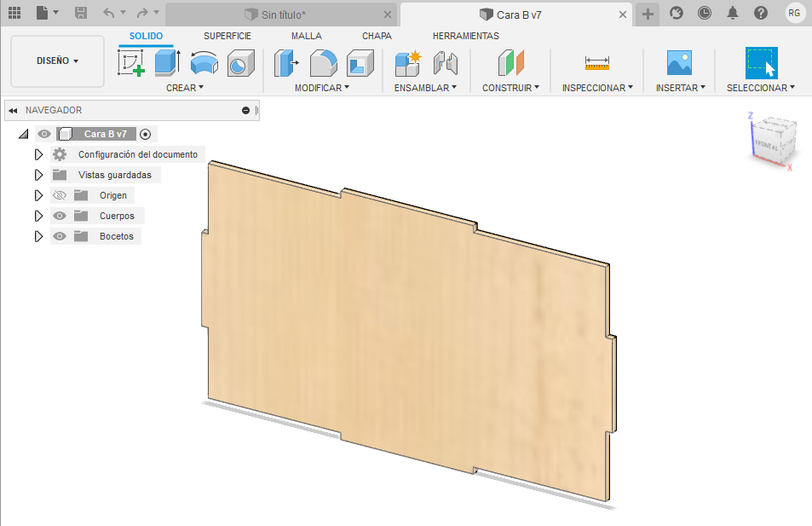Screen dimensions: 812x526
Task: Expand the MODIFICAR menu
Action: coord(322,88)
